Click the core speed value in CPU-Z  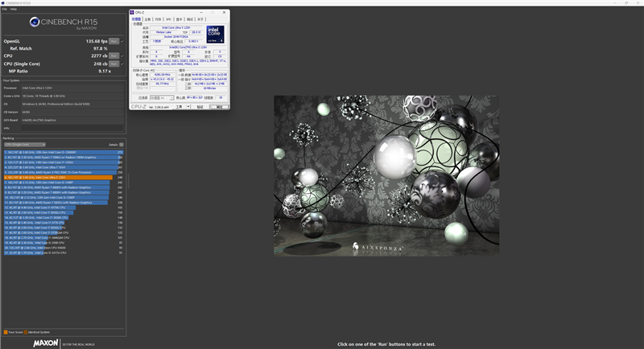pyautogui.click(x=163, y=75)
